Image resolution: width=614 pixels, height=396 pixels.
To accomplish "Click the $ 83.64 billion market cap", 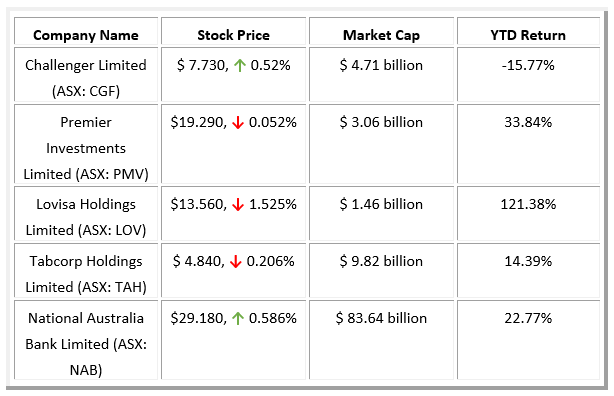I will (x=381, y=318).
